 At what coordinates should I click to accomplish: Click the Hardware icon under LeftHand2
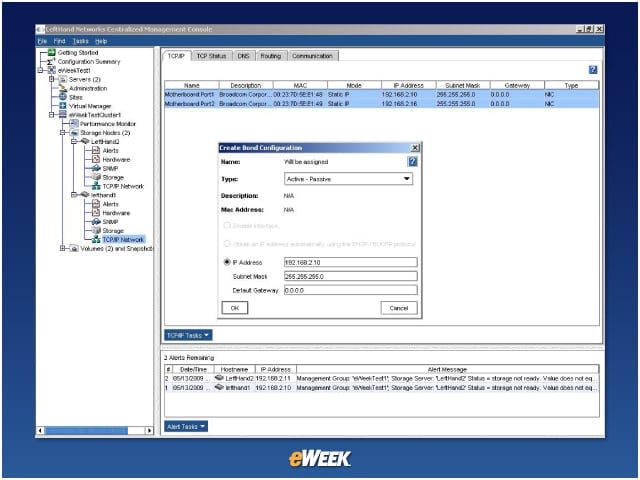(x=96, y=159)
